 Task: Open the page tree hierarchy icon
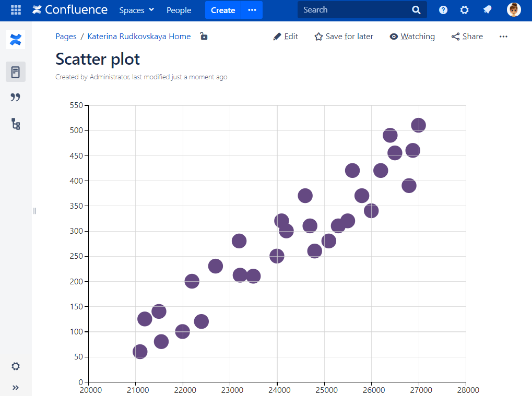pyautogui.click(x=15, y=124)
